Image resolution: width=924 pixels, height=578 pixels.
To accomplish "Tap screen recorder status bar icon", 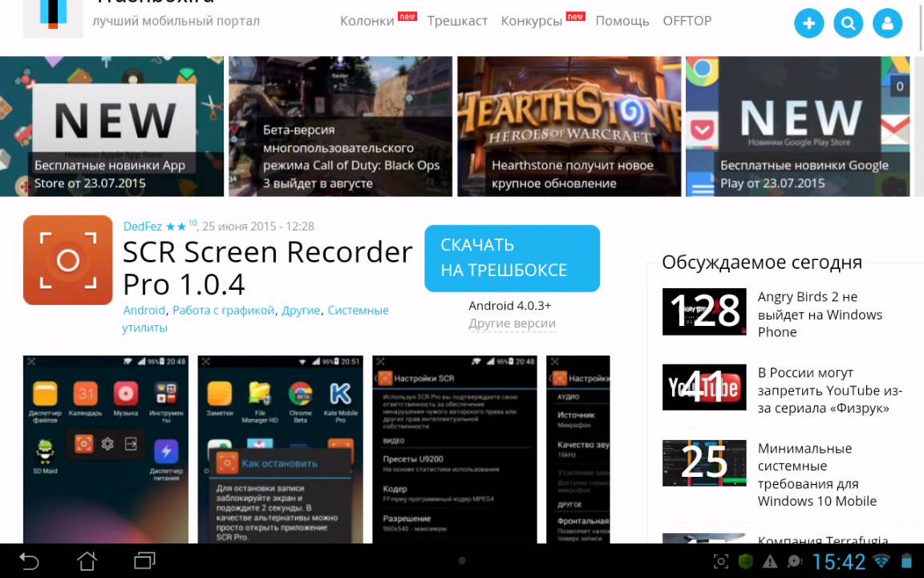I will [x=721, y=561].
